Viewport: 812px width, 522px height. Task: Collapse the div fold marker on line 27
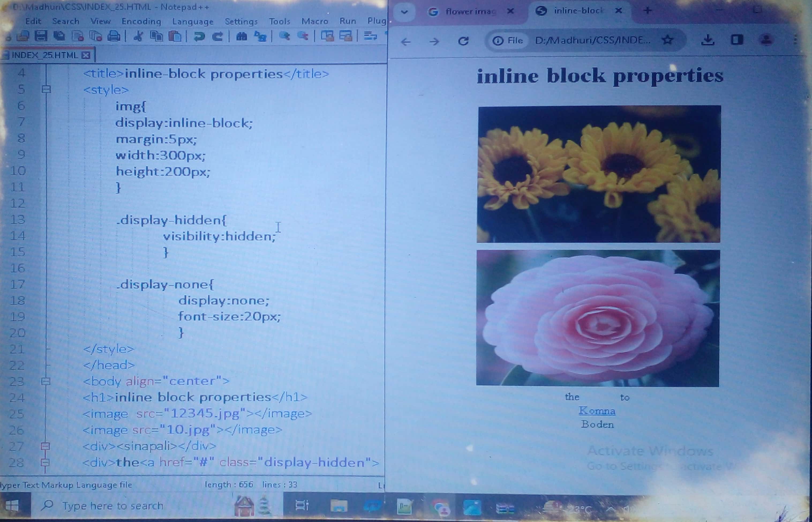pyautogui.click(x=45, y=446)
